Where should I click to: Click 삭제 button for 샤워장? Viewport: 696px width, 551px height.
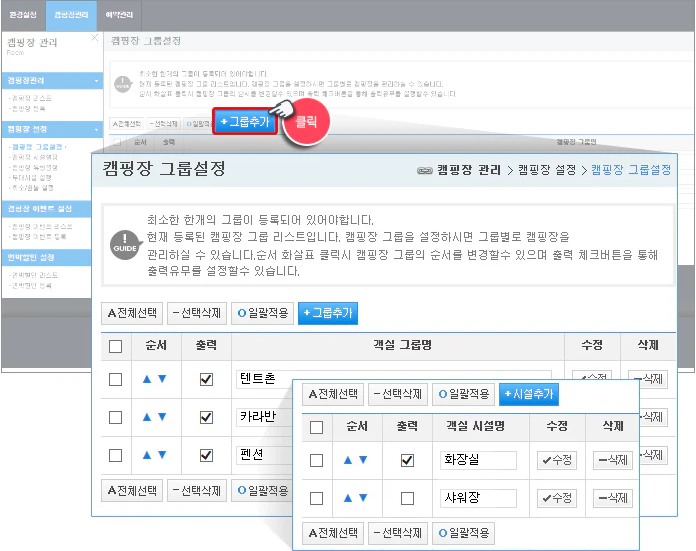tap(613, 499)
